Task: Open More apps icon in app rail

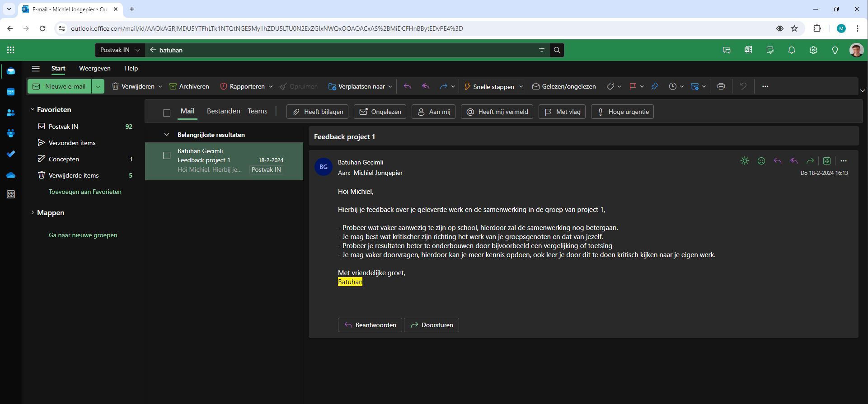Action: [x=11, y=194]
